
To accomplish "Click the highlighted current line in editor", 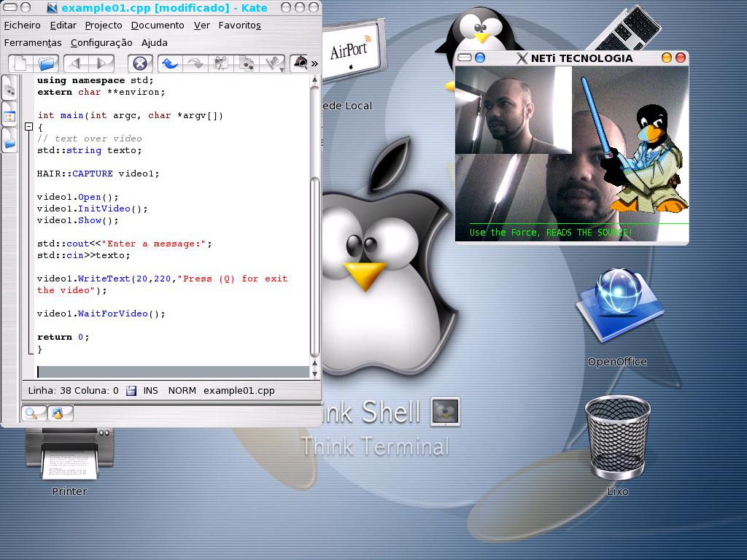I will [173, 372].
